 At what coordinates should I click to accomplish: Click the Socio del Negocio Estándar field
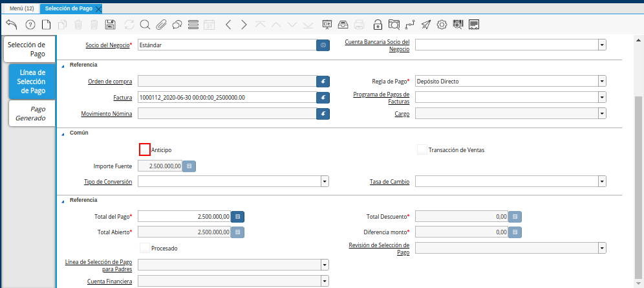(x=227, y=45)
